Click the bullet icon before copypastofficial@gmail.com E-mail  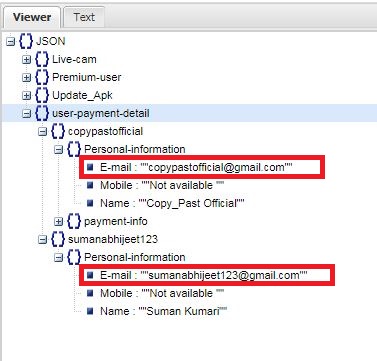(90, 167)
